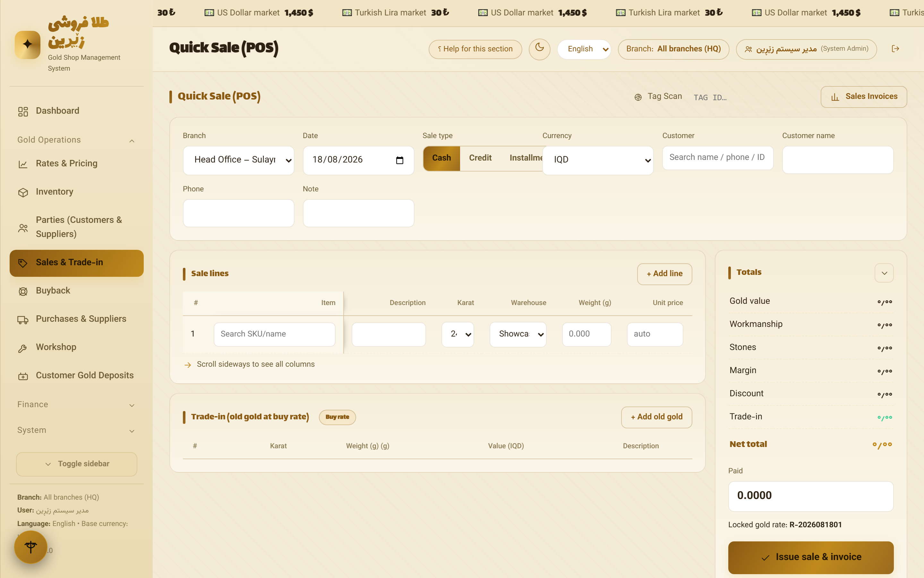Click the Paid amount field
This screenshot has width=924, height=578.
811,496
